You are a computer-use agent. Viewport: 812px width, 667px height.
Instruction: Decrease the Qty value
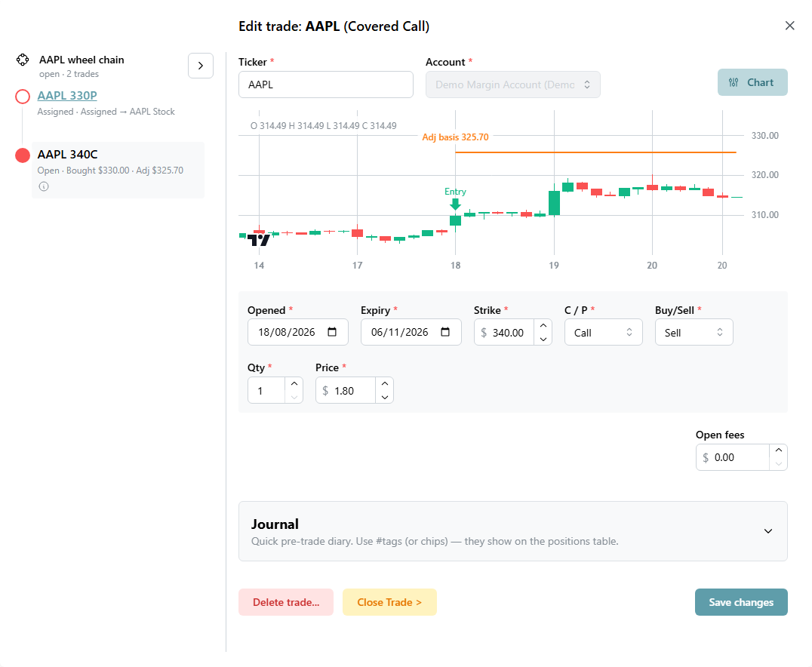[x=294, y=397]
